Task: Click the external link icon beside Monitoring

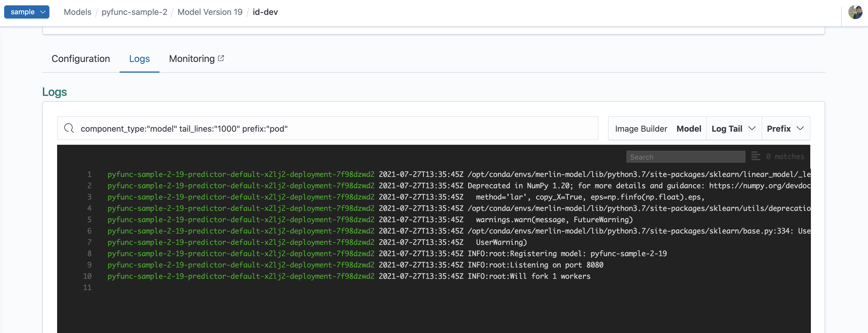Action: (x=221, y=58)
